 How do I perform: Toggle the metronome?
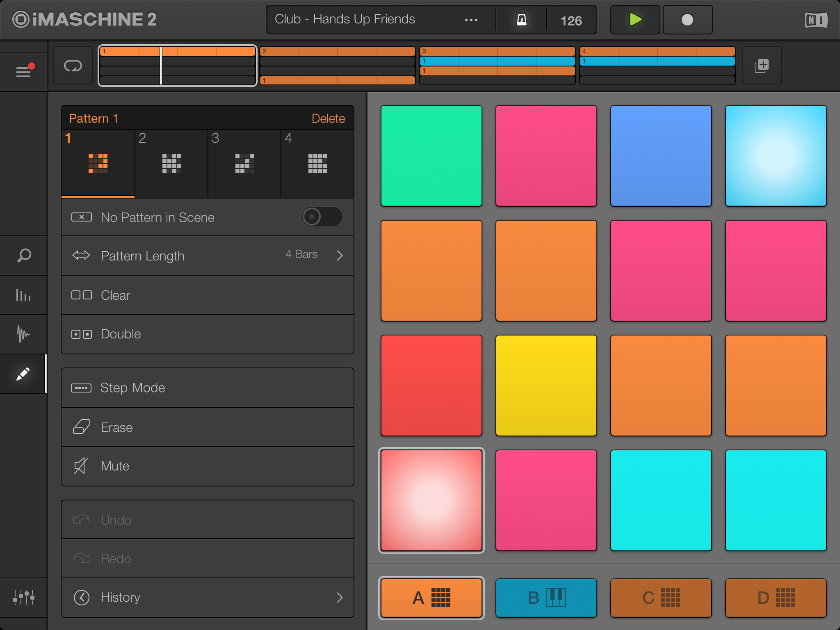pyautogui.click(x=521, y=20)
